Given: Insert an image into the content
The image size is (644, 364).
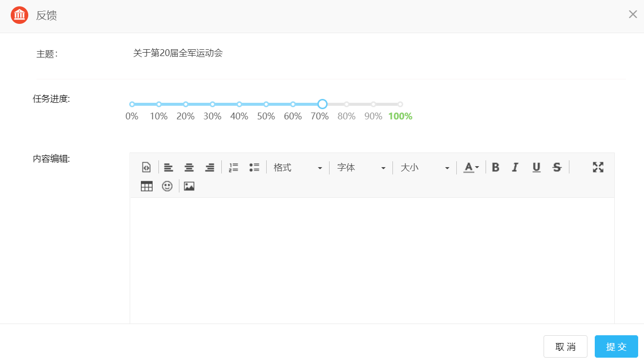Looking at the screenshot, I should point(189,186).
